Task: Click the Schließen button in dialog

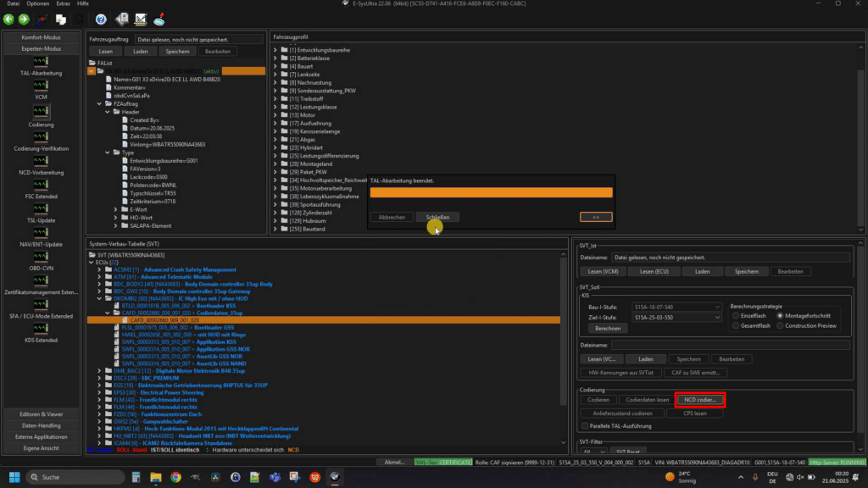Action: coord(437,218)
